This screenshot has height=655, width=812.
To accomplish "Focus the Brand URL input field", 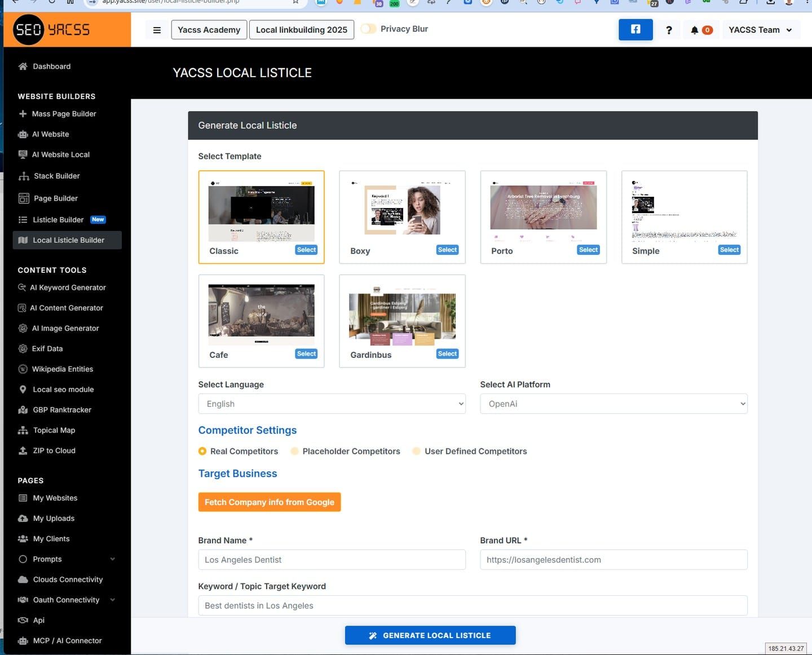I will click(x=614, y=560).
